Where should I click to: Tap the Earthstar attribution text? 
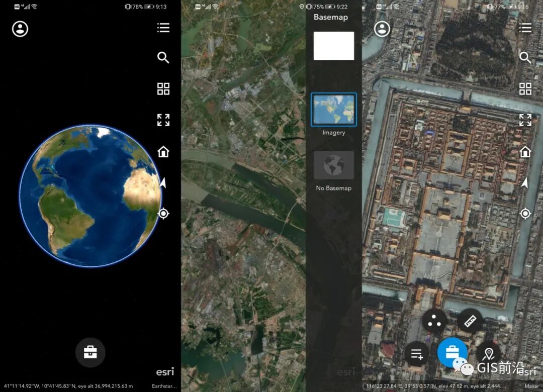(164, 386)
